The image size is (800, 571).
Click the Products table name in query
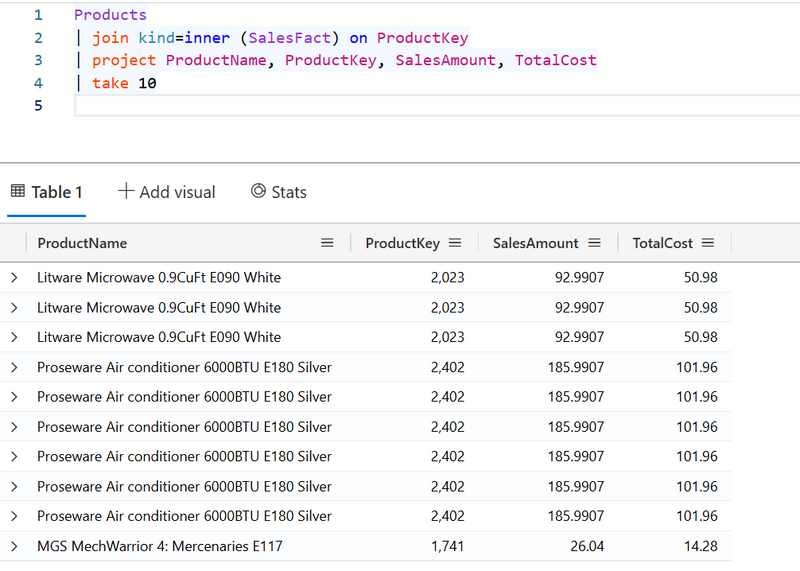pos(110,15)
